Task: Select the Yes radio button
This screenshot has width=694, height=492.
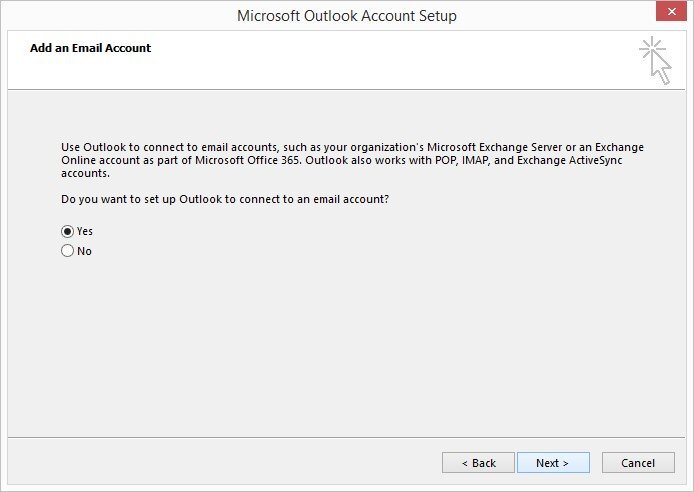Action: pos(68,231)
